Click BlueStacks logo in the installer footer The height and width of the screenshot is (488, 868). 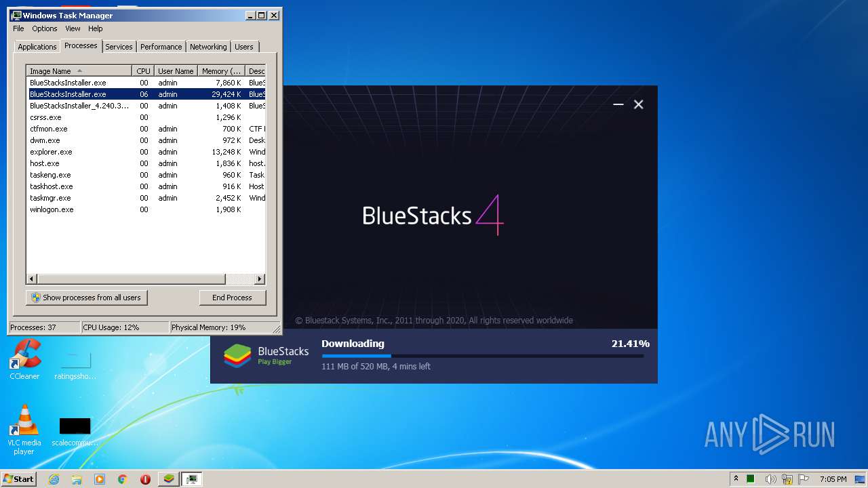click(x=267, y=356)
